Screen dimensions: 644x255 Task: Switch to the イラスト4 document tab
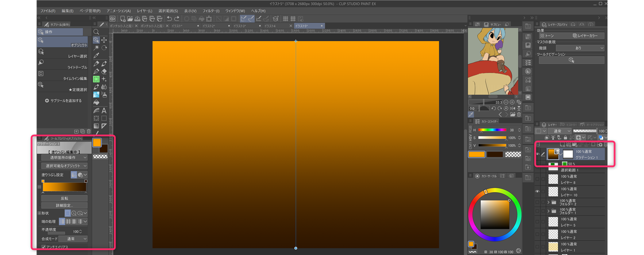(x=270, y=26)
